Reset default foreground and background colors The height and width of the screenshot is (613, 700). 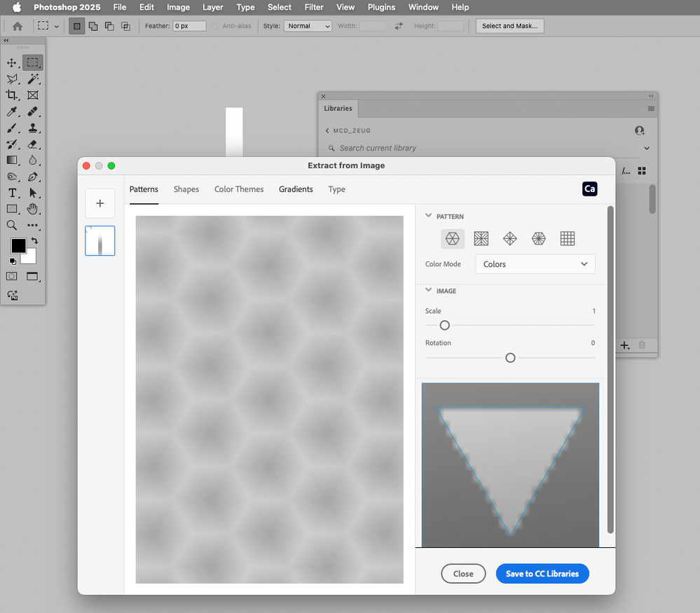13,261
